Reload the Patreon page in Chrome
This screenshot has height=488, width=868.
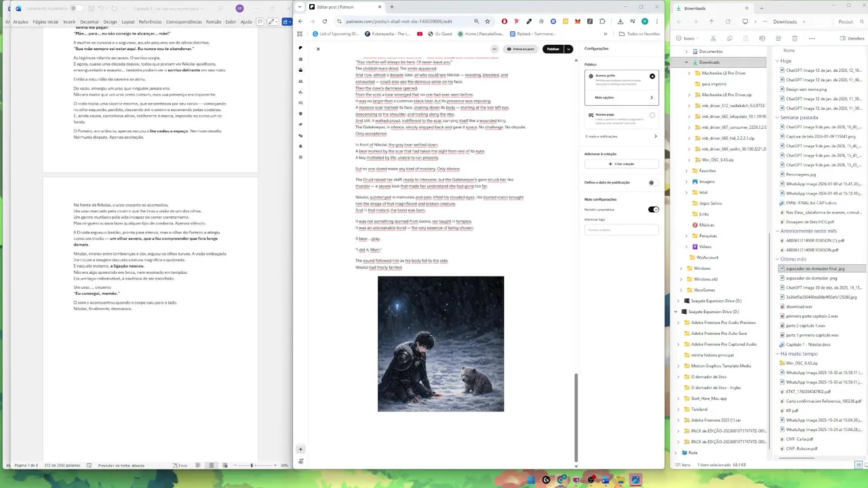click(325, 21)
